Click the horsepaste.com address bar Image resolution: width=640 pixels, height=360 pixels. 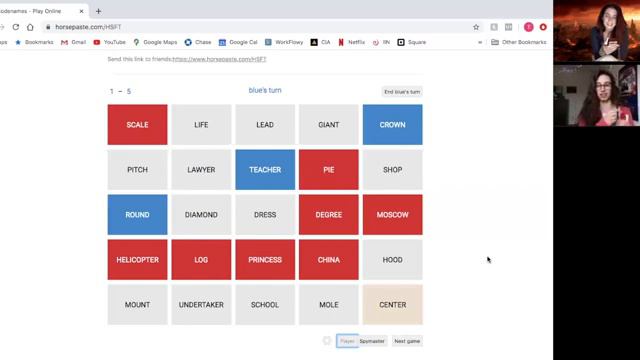click(261, 27)
